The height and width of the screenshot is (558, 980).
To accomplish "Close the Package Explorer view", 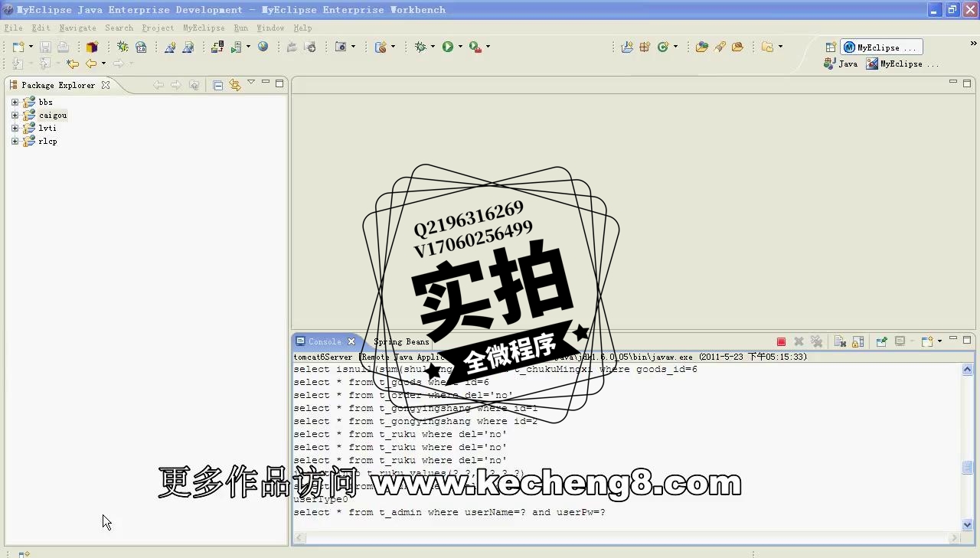I will (x=106, y=85).
